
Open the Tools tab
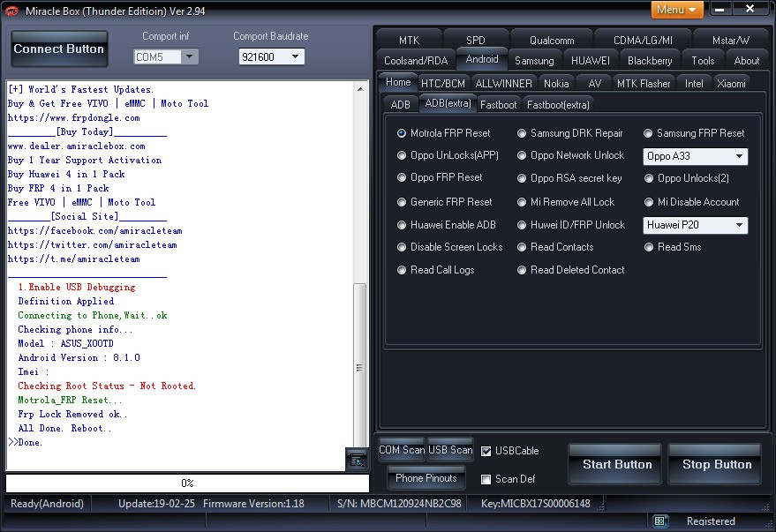(x=703, y=60)
